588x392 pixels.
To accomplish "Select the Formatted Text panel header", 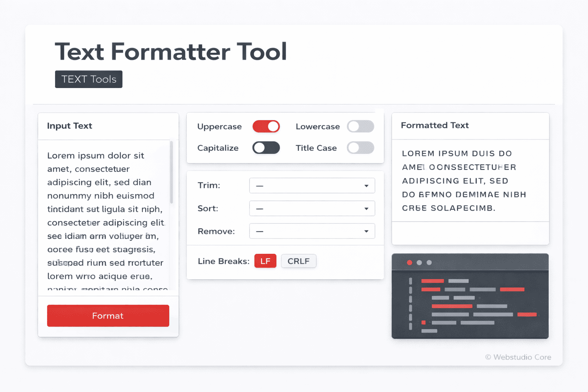I will 434,126.
